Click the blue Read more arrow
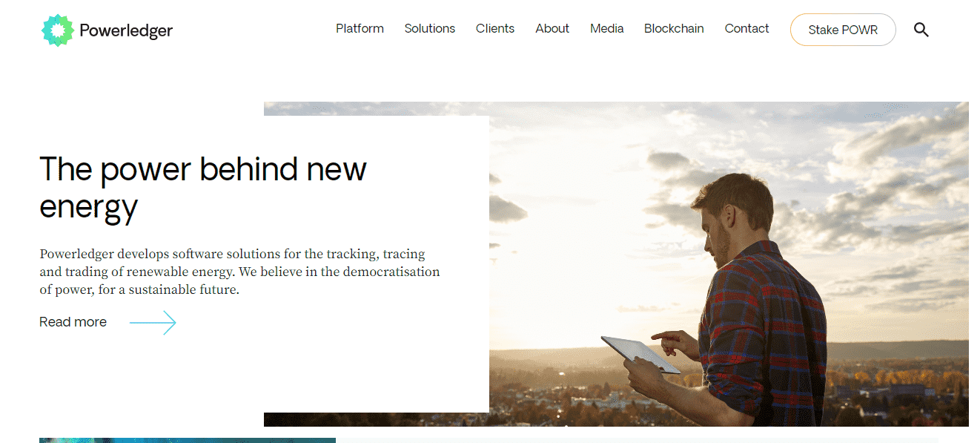 point(153,323)
